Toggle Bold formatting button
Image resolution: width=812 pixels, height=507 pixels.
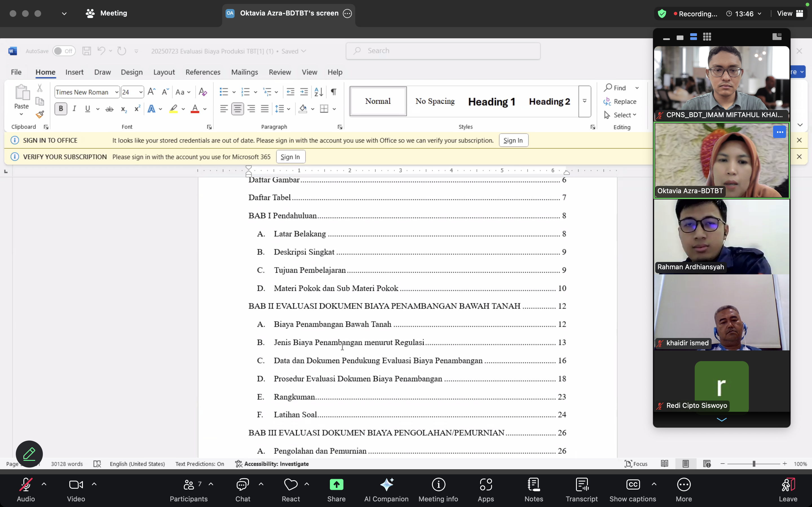(x=61, y=109)
